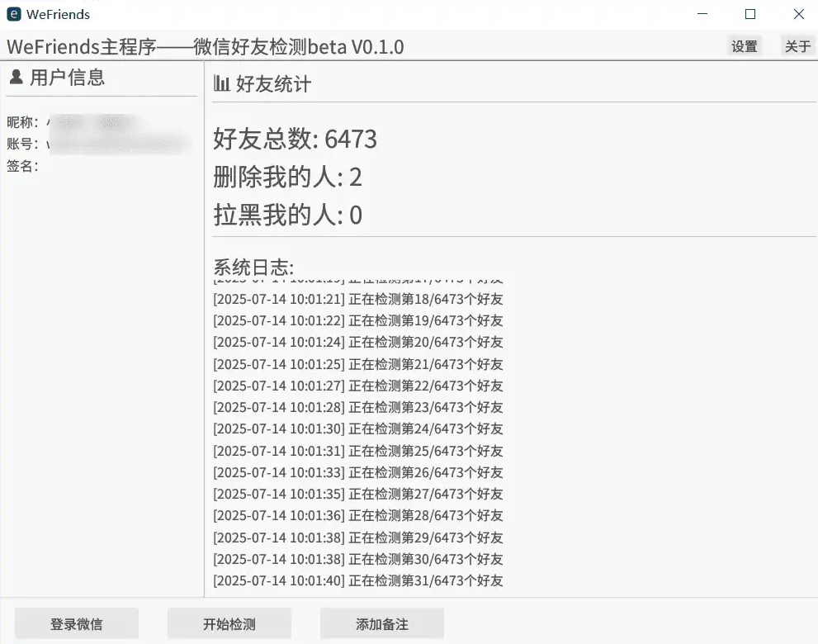Click the 删除我的人: 2 statistic
The height and width of the screenshot is (644, 818).
(287, 177)
